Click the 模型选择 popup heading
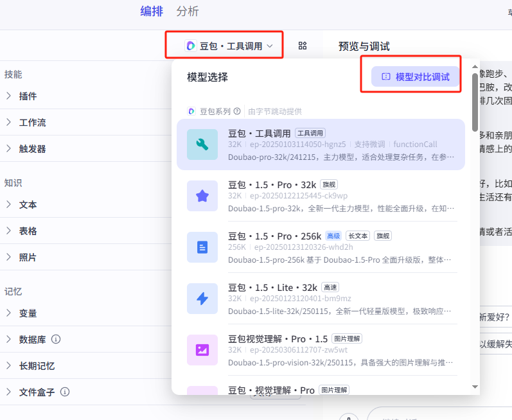The image size is (512, 420). coord(207,77)
